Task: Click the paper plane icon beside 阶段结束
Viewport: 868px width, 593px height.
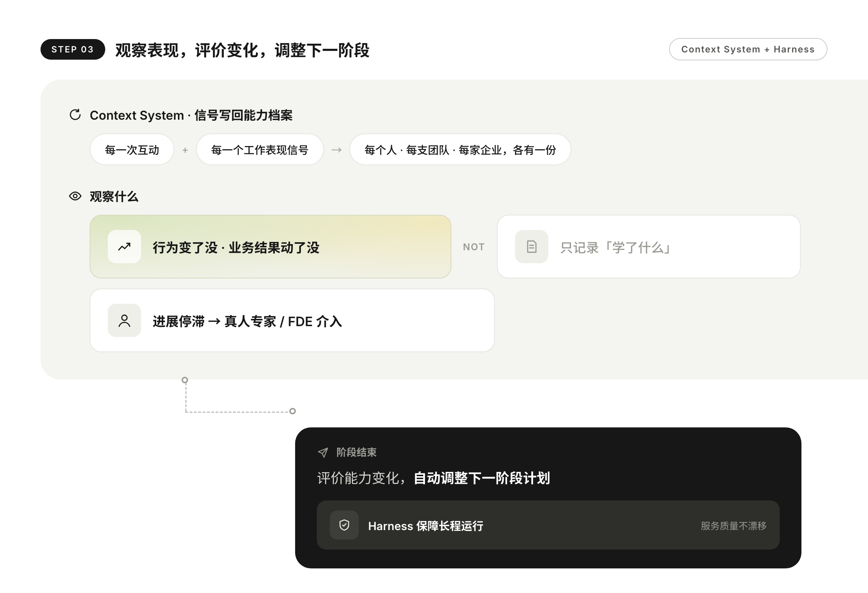Action: click(x=323, y=453)
